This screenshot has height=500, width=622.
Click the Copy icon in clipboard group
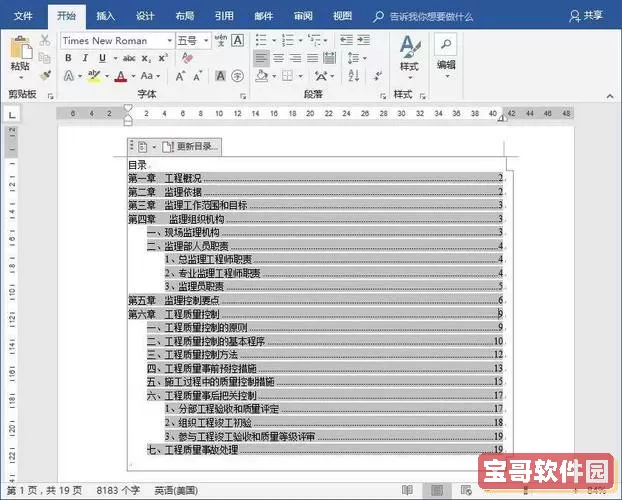tap(44, 58)
